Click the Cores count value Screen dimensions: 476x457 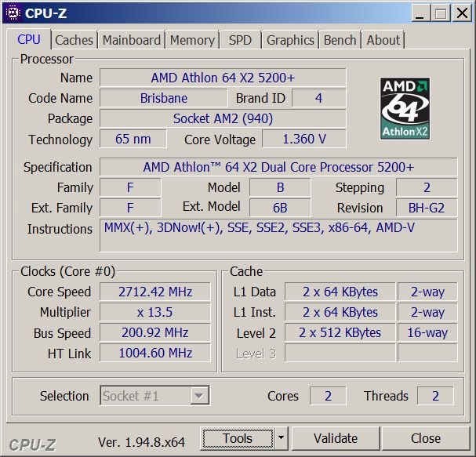click(328, 396)
